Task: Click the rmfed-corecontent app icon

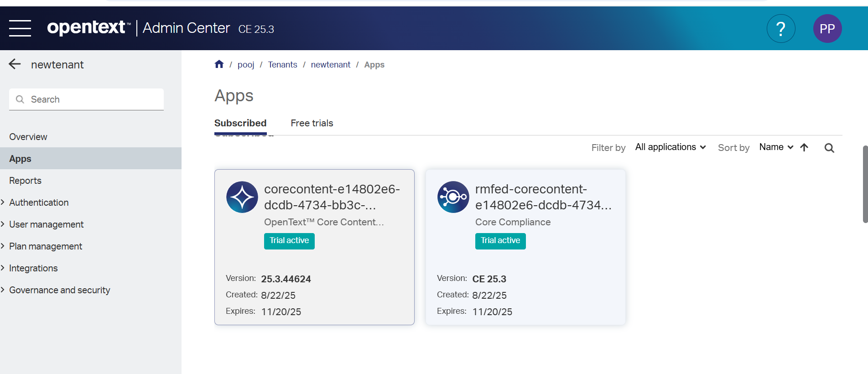Action: 453,197
